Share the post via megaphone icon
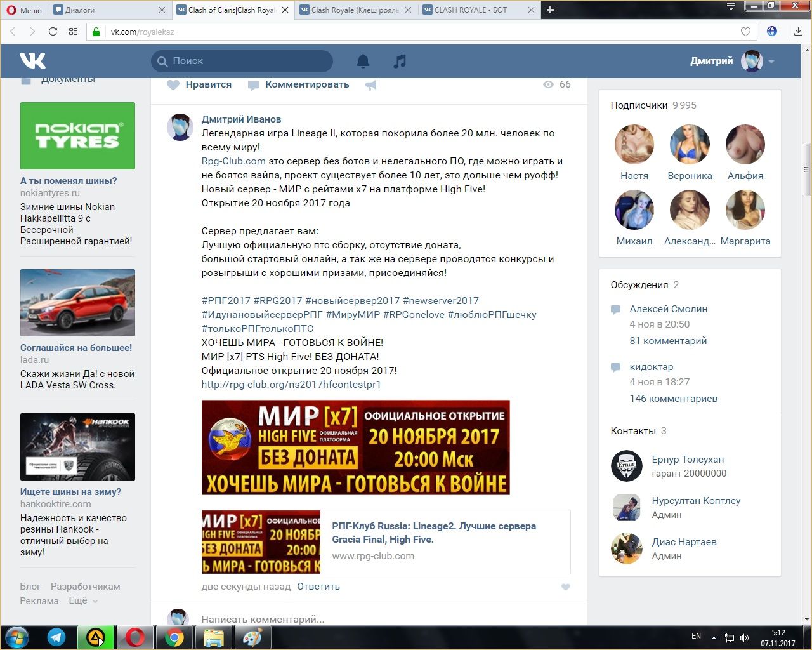This screenshot has height=650, width=812. click(371, 84)
